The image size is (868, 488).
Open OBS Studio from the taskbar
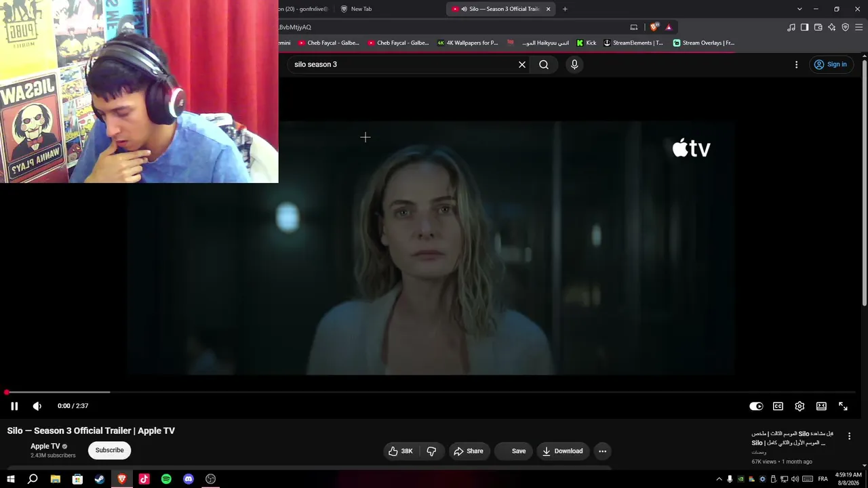coord(211,479)
